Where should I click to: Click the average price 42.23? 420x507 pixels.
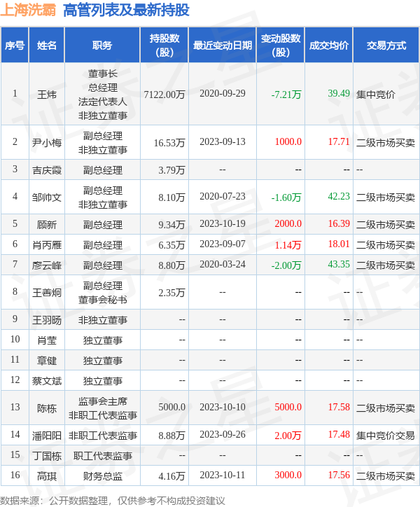click(339, 196)
